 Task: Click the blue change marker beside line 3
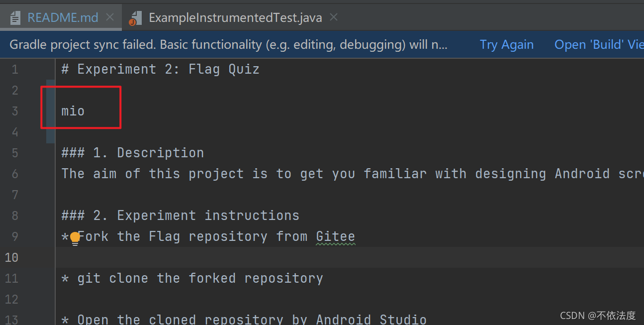pos(51,111)
